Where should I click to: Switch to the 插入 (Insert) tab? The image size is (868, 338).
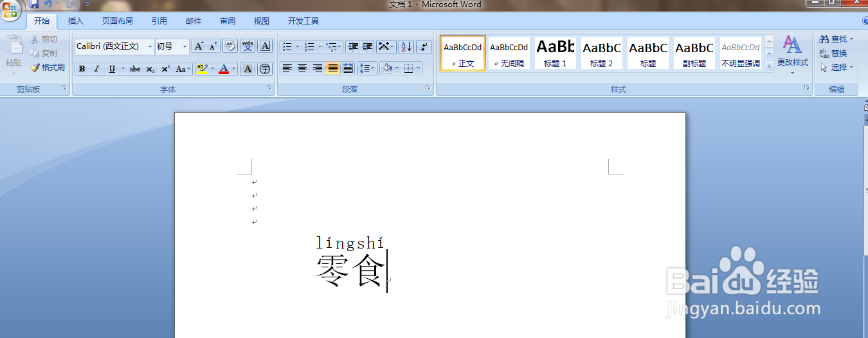pyautogui.click(x=76, y=21)
